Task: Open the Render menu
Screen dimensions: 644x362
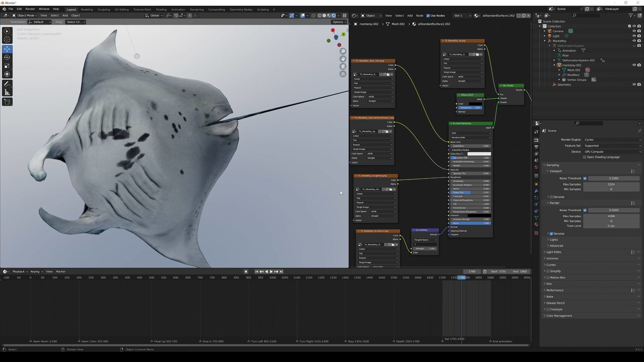Action: [30, 9]
